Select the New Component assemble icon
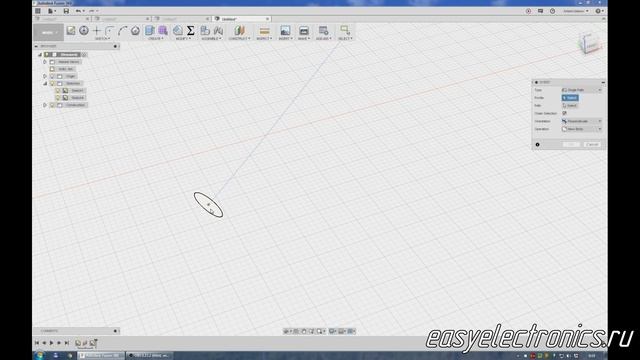This screenshot has height=360, width=640. (x=205, y=30)
